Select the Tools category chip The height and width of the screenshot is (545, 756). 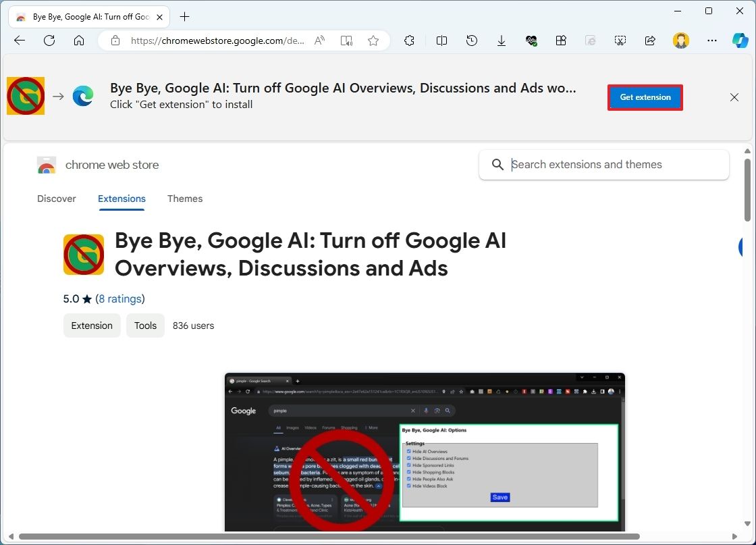pos(145,326)
